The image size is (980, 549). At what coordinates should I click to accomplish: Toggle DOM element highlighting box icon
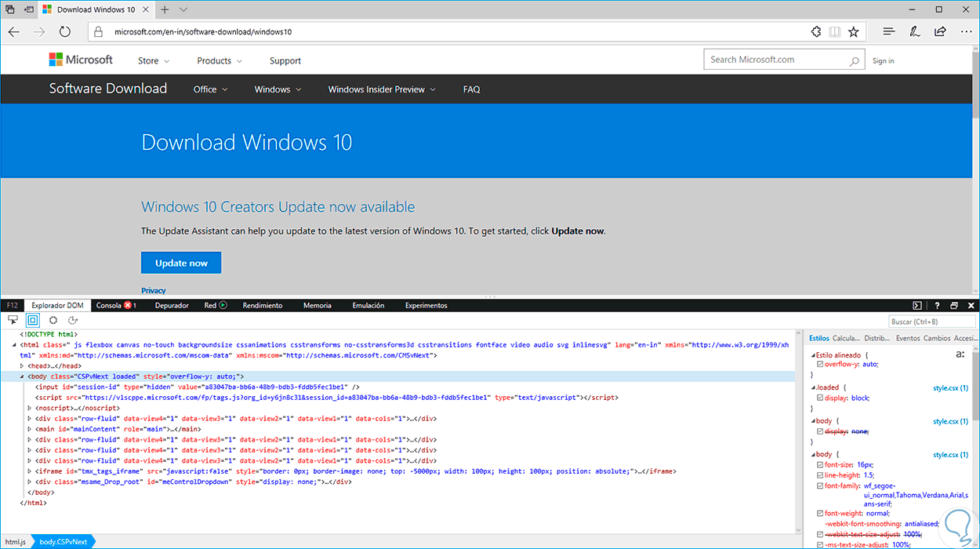click(33, 320)
